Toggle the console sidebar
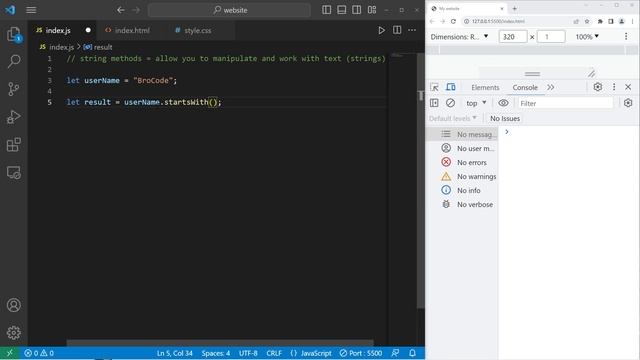This screenshot has height=360, width=640. click(x=434, y=103)
